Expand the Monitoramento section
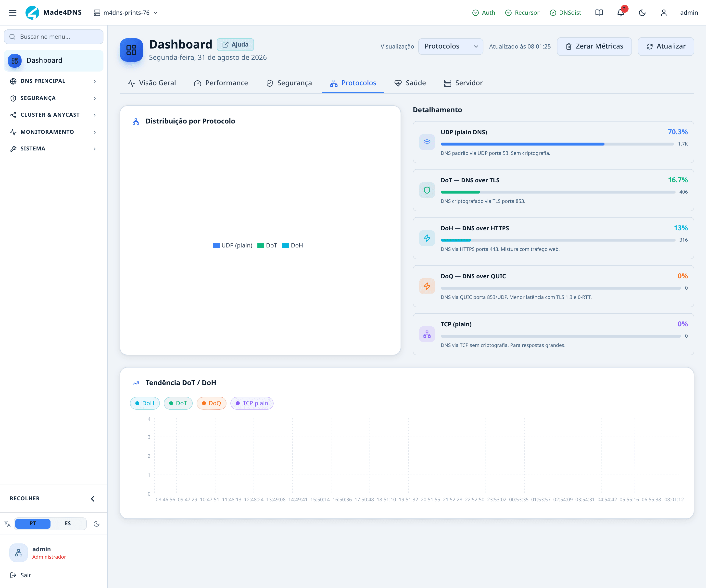706x588 pixels. [54, 132]
